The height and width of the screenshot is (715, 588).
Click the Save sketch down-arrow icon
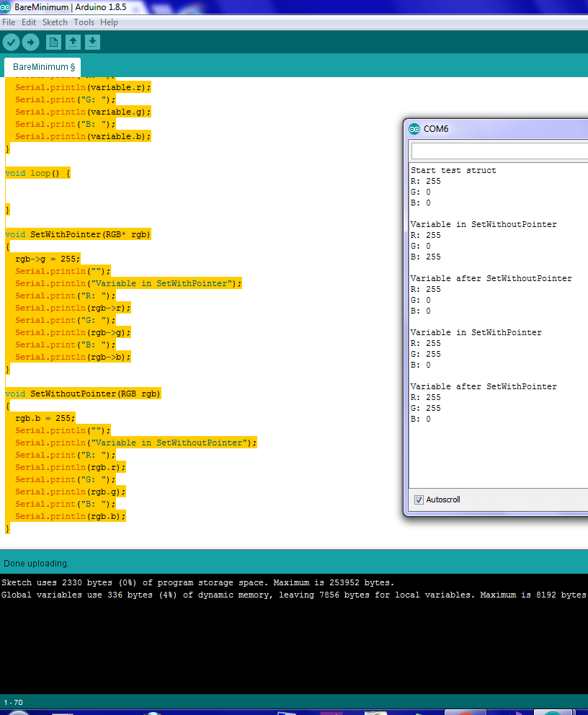[92, 43]
